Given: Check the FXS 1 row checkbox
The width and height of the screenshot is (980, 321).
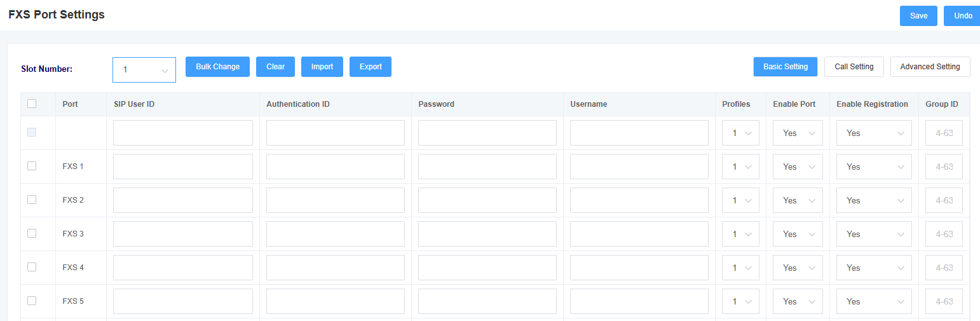Looking at the screenshot, I should pyautogui.click(x=32, y=166).
